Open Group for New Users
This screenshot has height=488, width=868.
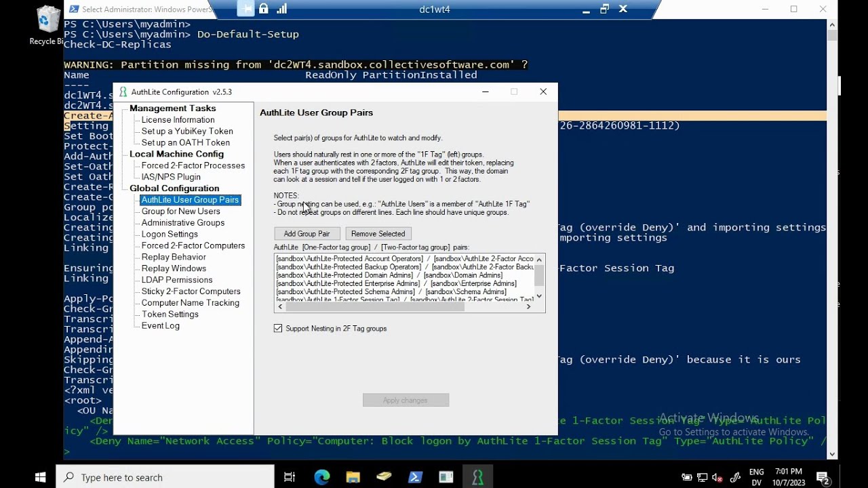tap(180, 211)
